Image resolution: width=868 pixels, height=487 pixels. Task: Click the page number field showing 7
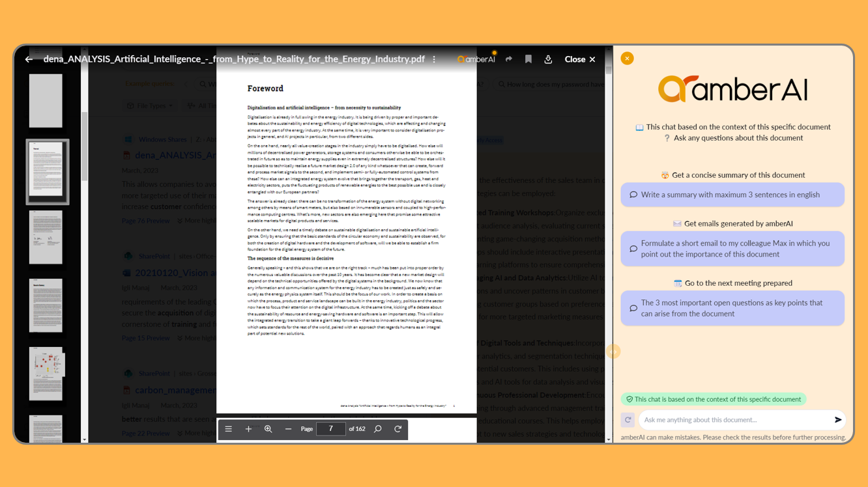coord(330,428)
